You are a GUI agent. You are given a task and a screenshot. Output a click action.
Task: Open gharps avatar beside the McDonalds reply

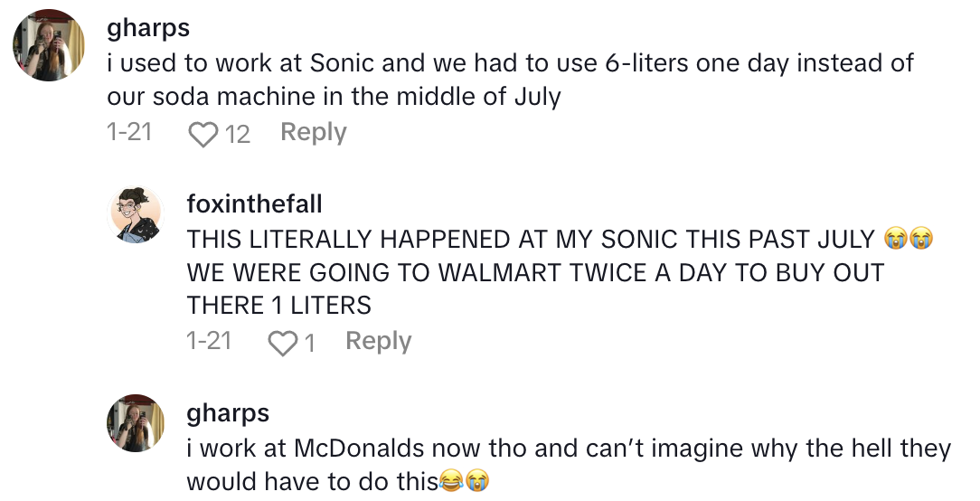click(x=136, y=422)
